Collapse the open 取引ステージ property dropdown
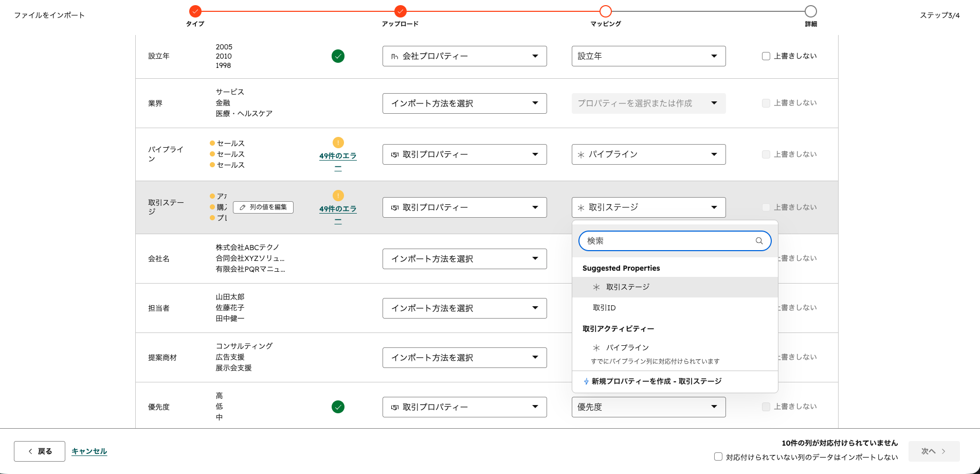This screenshot has height=474, width=980. [648, 207]
